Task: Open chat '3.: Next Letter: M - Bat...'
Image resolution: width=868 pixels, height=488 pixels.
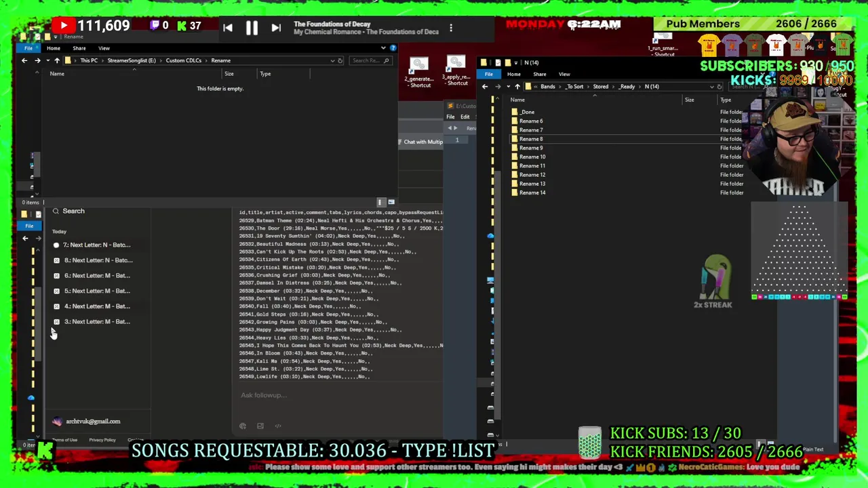Action: [97, 322]
